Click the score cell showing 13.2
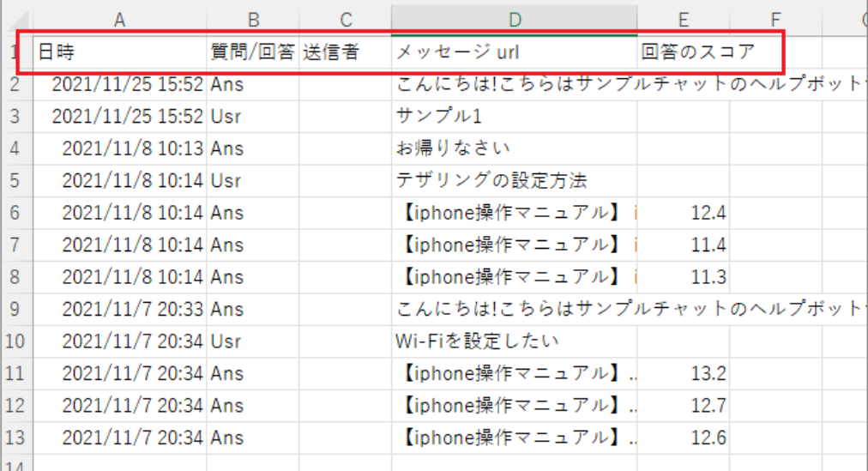The width and height of the screenshot is (868, 471). click(683, 373)
